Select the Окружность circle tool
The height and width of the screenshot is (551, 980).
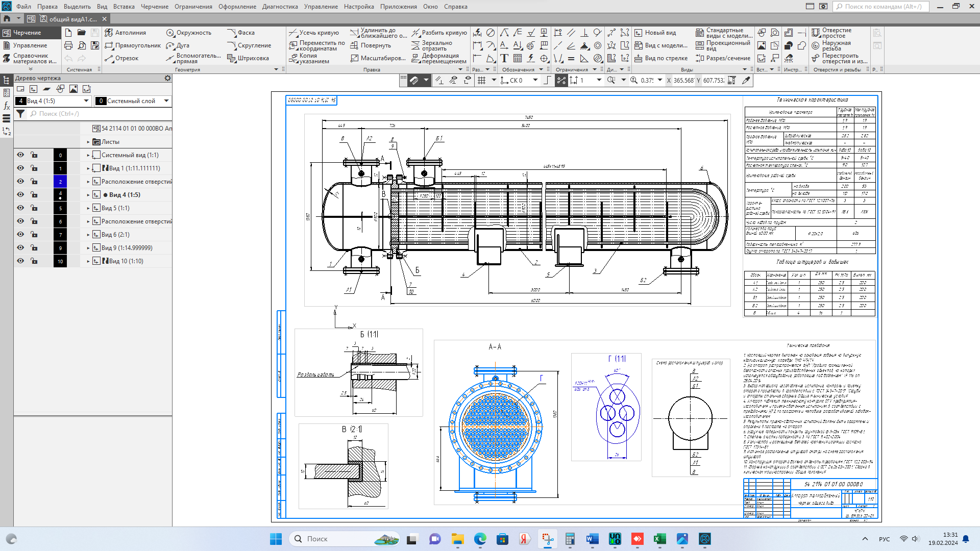[x=188, y=33]
